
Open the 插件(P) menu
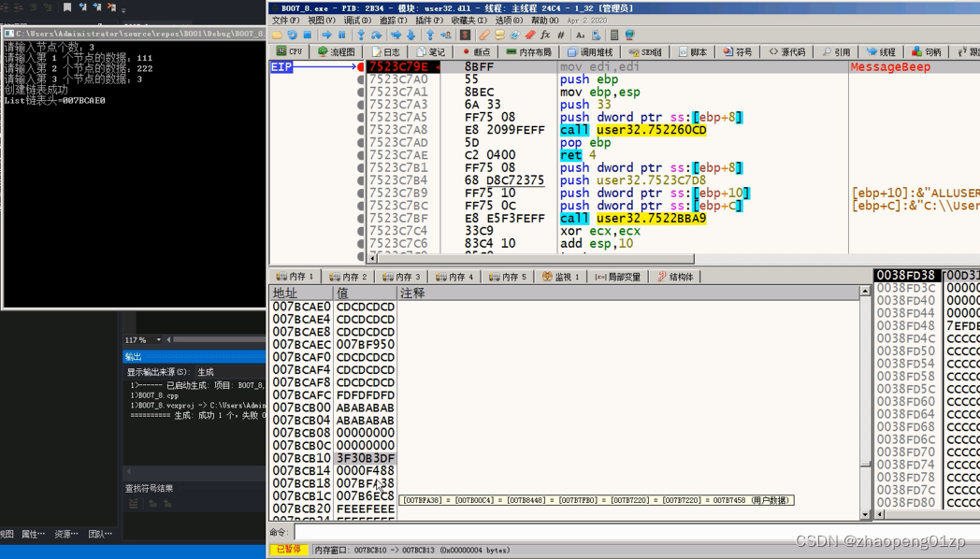428,20
